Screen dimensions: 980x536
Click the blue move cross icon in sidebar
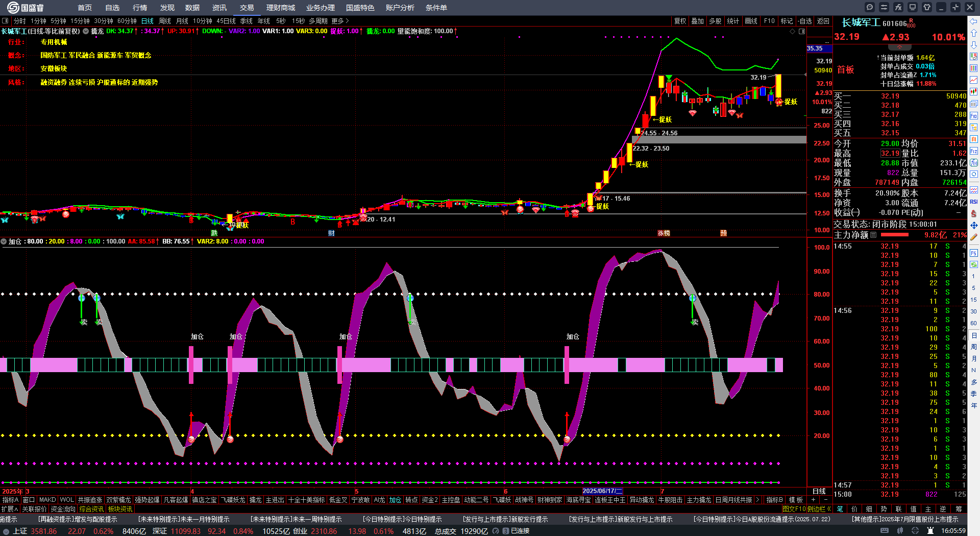(x=974, y=225)
